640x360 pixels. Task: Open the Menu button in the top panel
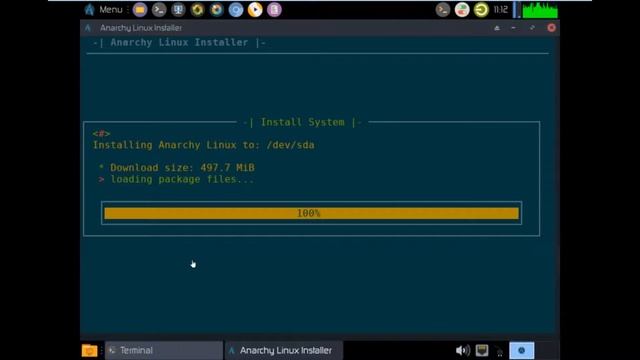tap(104, 9)
